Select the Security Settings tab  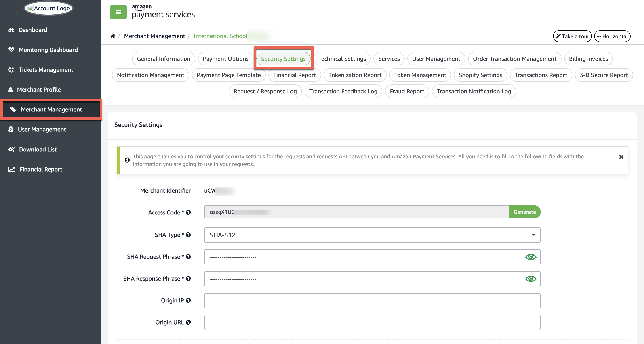point(283,59)
